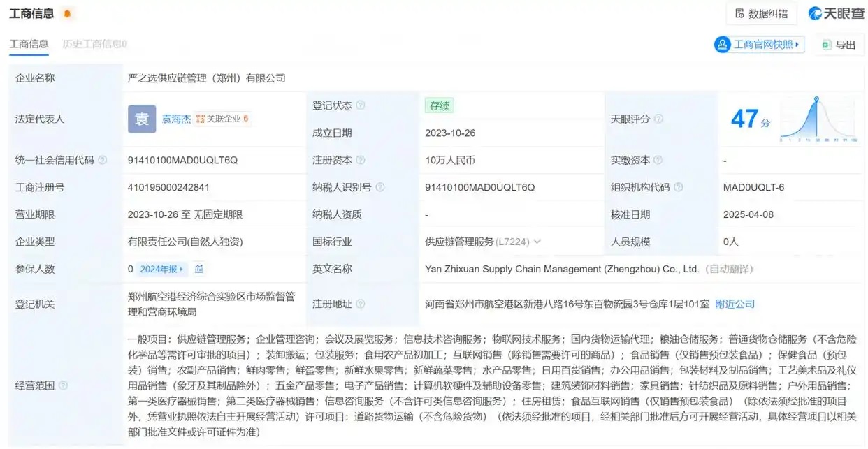Click the help icon next to 注册资本
This screenshot has width=868, height=449.
tap(361, 160)
